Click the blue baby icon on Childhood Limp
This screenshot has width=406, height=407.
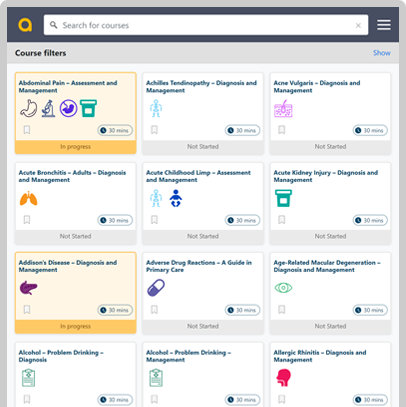click(x=176, y=198)
